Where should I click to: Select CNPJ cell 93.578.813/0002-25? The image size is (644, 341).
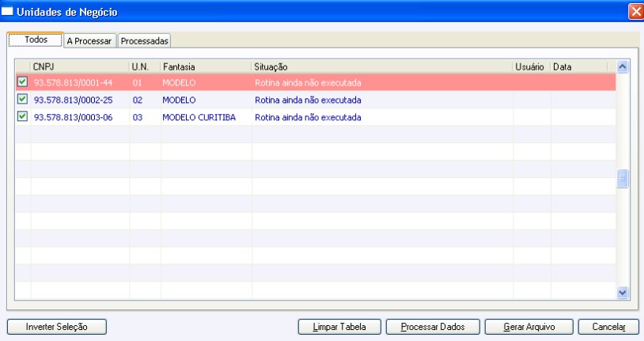click(73, 100)
